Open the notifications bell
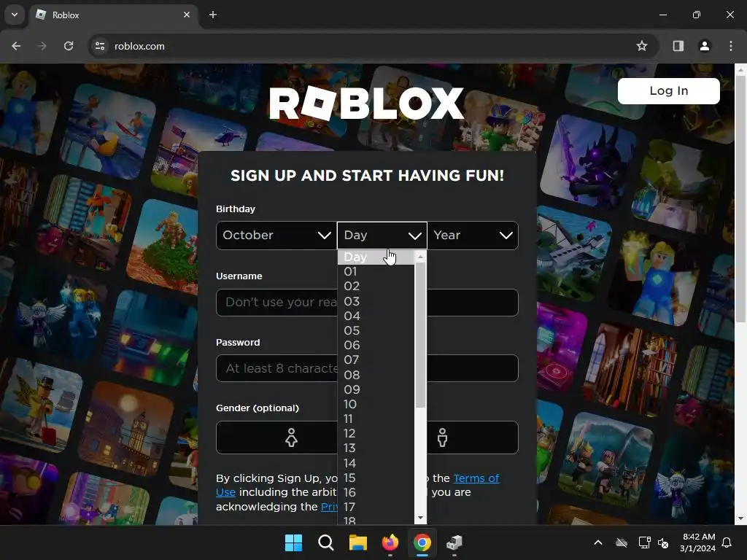Screen dimensions: 747x560 coord(727,542)
